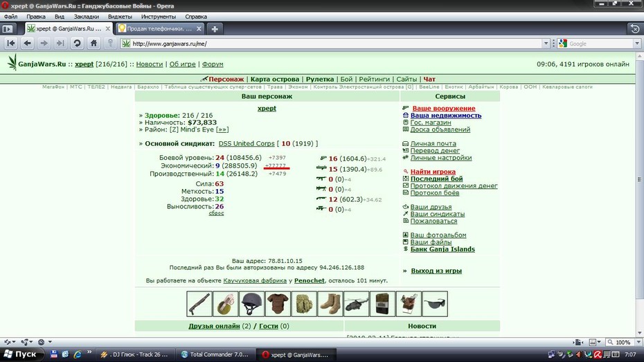
Task: Open the Windows Пуск start button
Action: click(21, 354)
